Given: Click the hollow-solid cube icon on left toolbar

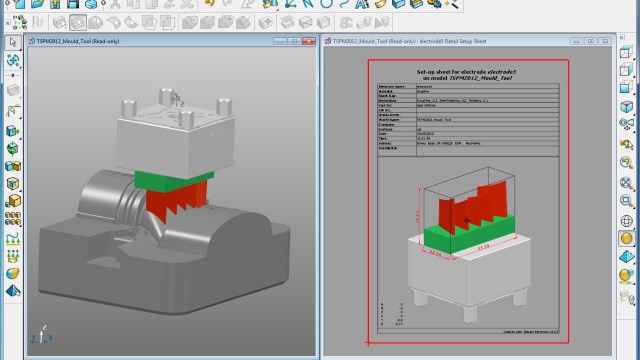Looking at the screenshot, I should tap(13, 183).
